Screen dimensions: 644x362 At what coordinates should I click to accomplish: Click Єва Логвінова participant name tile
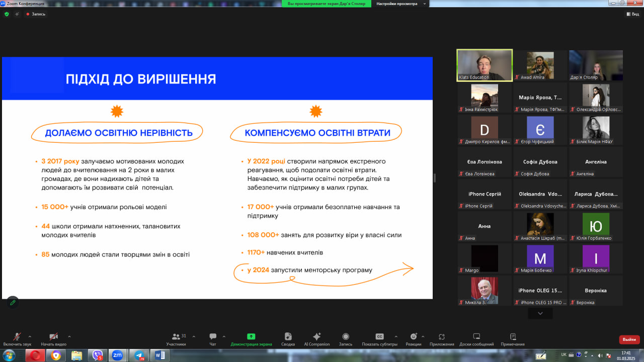click(x=485, y=162)
